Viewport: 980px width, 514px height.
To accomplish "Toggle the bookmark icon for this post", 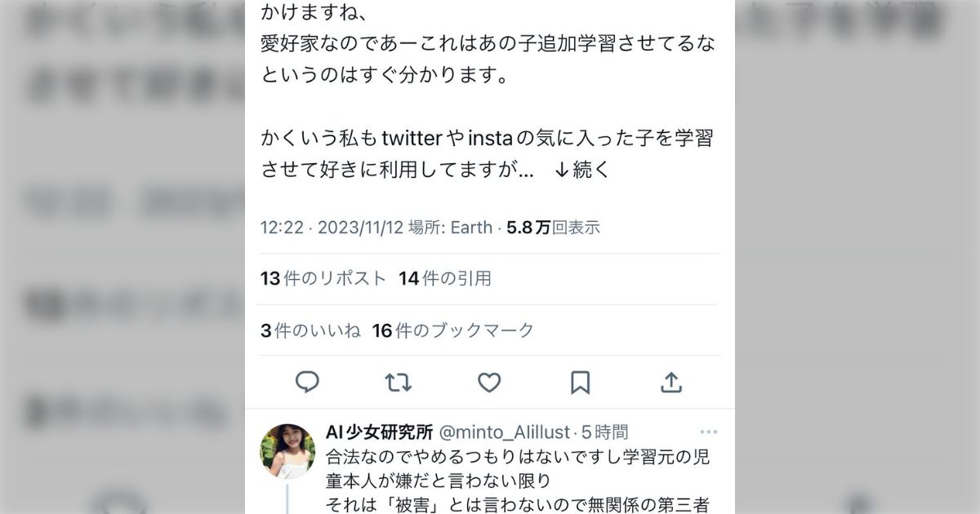I will (580, 382).
